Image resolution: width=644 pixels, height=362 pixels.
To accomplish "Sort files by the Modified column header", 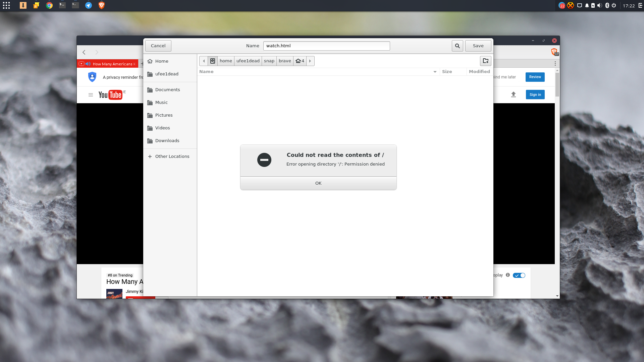I will (480, 72).
